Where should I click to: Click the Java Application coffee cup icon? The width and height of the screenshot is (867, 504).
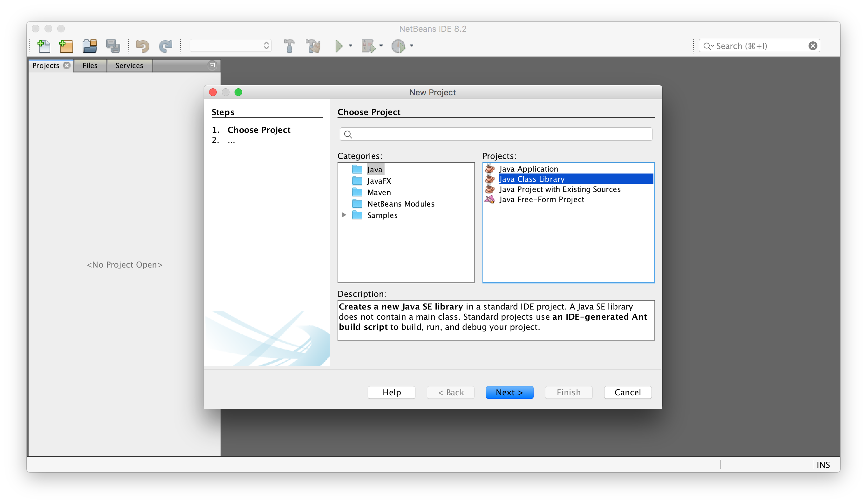pos(489,168)
